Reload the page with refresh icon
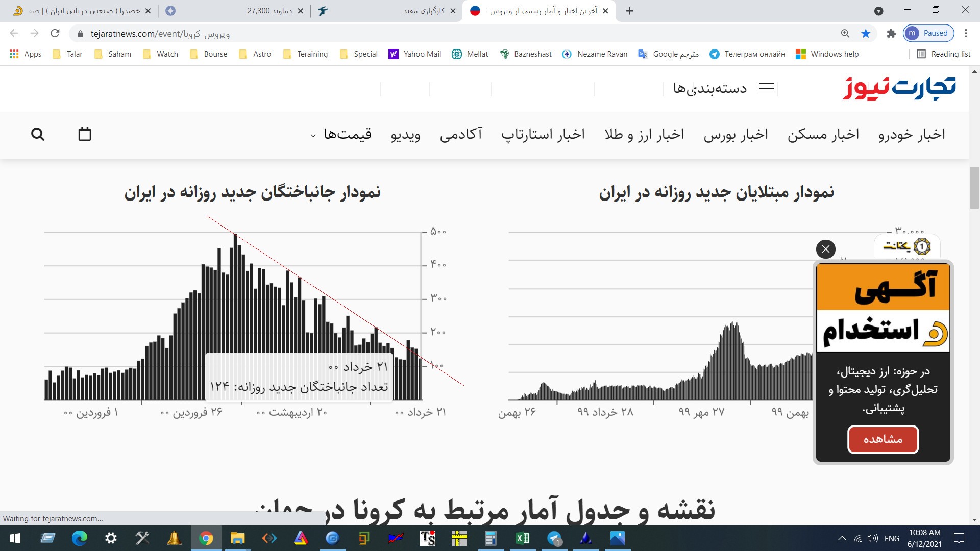Screen dimensions: 980x551 [x=55, y=34]
